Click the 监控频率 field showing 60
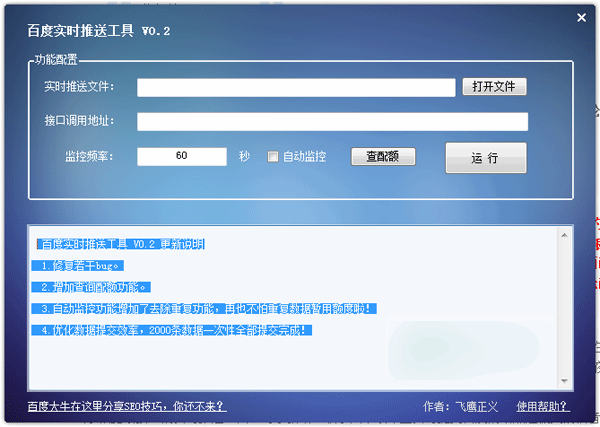Image resolution: width=600 pixels, height=427 pixels. [x=182, y=156]
